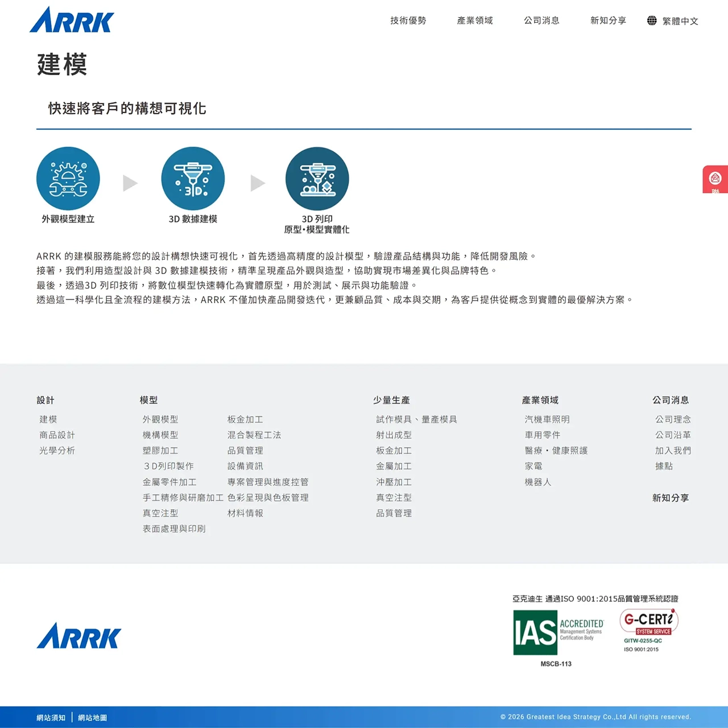This screenshot has width=728, height=728.
Task: Click 公司消息 footer column heading
Action: click(x=671, y=400)
